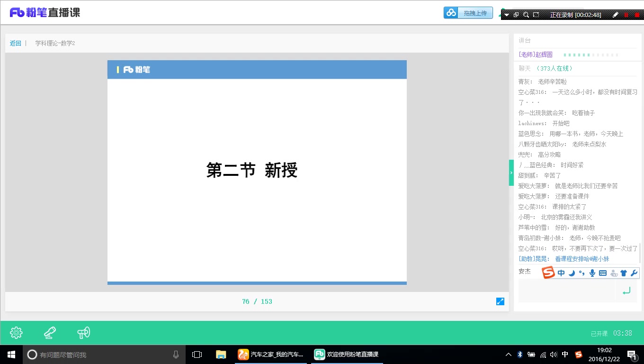Click chat message from 芦苇中的雪
Image resolution: width=644 pixels, height=364 pixels.
[x=557, y=227]
